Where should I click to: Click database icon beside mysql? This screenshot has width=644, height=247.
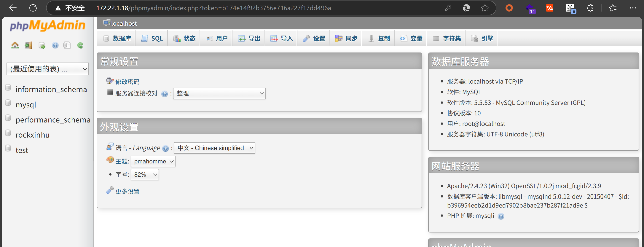click(8, 103)
